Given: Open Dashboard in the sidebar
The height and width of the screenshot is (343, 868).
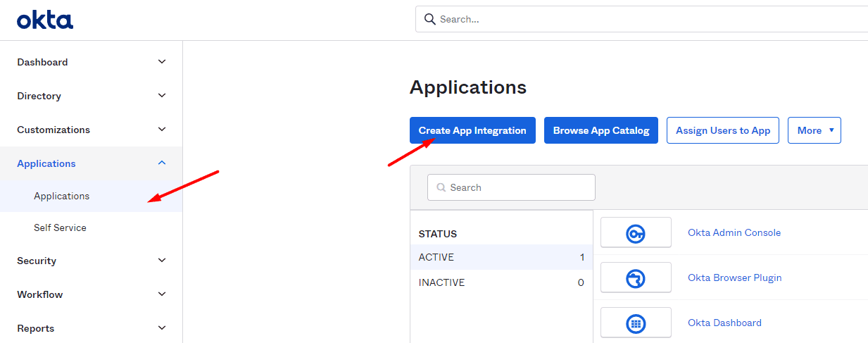Looking at the screenshot, I should coord(42,62).
